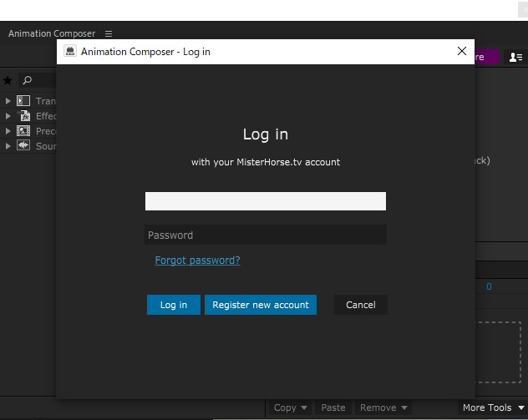Expand the Effects tree row
The height and width of the screenshot is (420, 528).
[x=8, y=116]
